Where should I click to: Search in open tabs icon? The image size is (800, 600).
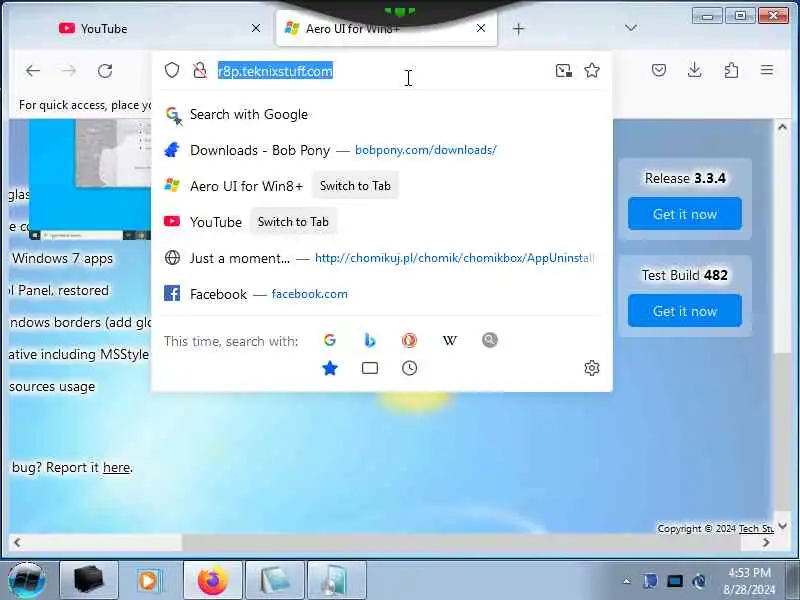[x=370, y=368]
